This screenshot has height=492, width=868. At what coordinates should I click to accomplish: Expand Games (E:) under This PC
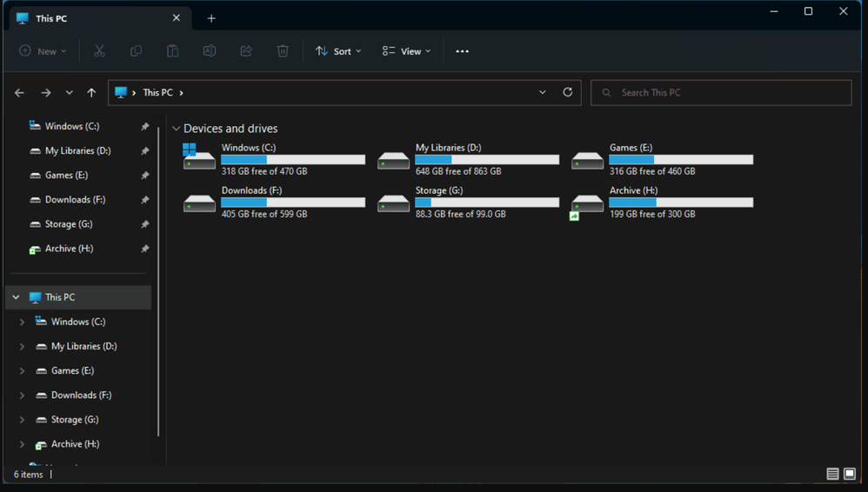[x=22, y=371]
